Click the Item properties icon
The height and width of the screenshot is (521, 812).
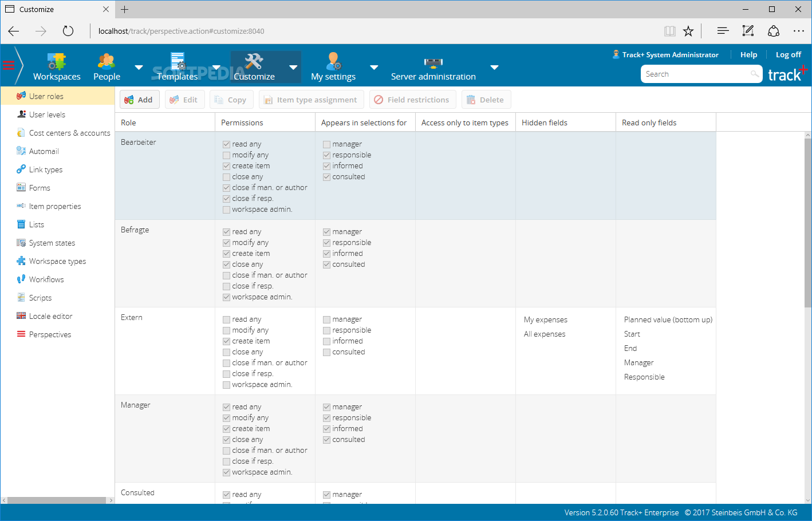point(21,206)
